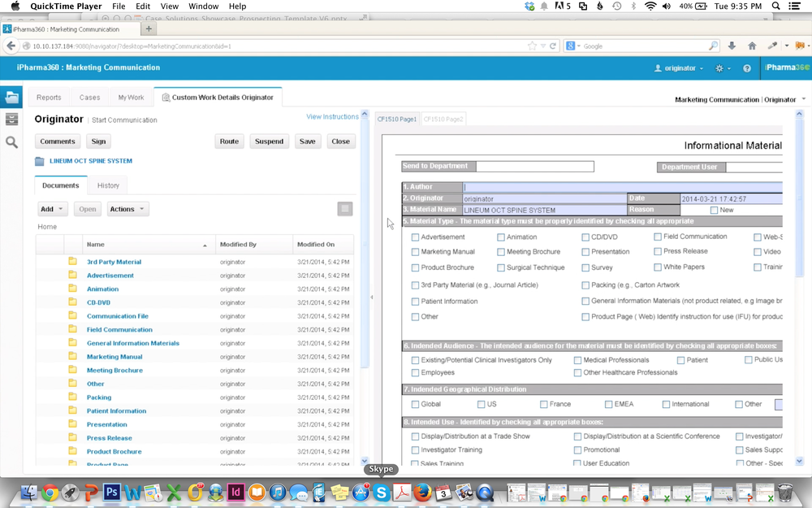Open the Add dropdown
Viewport: 812px width, 508px height.
point(51,209)
